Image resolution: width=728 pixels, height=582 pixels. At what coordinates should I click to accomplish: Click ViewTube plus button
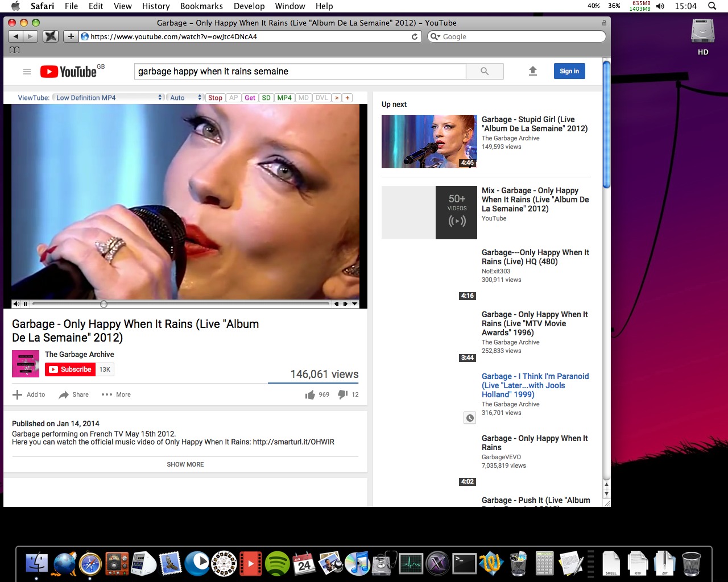pyautogui.click(x=348, y=98)
